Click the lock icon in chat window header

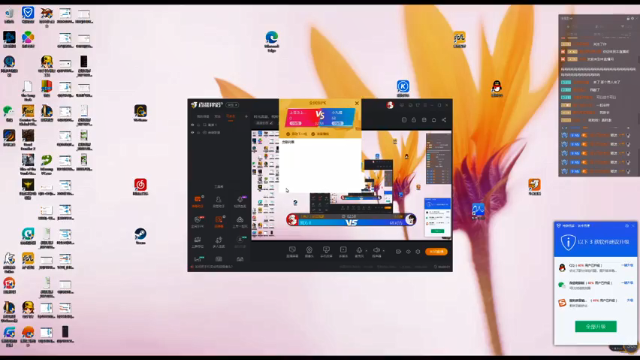pos(628,18)
